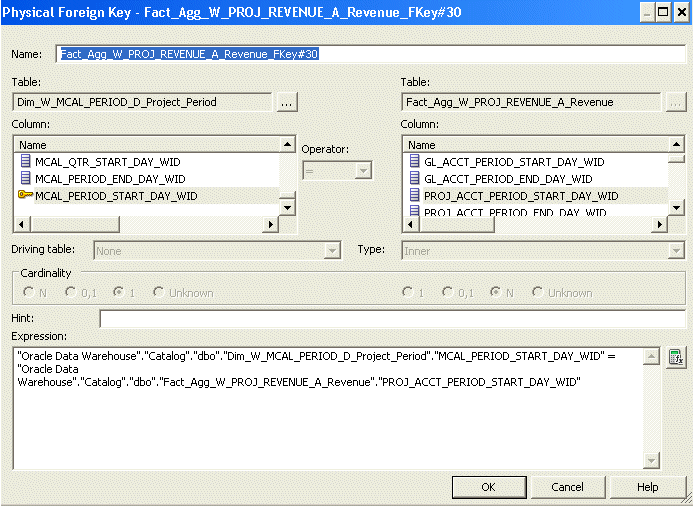Click the column icon beside MCAL_PERIOD_END_DAY_WID
This screenshot has height=507, width=693.
(25, 179)
